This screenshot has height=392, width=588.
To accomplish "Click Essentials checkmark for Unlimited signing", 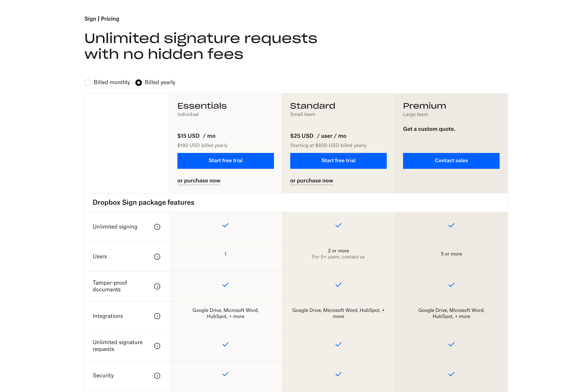I will point(225,225).
